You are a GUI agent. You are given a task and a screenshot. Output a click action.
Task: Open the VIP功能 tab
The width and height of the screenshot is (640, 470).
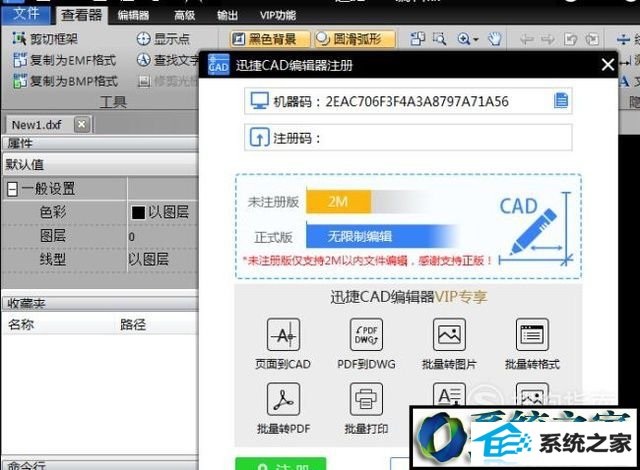point(278,16)
